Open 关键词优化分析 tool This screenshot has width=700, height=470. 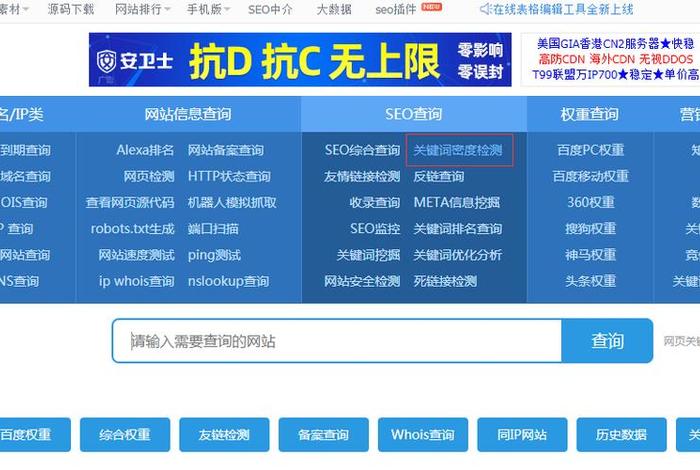click(458, 255)
